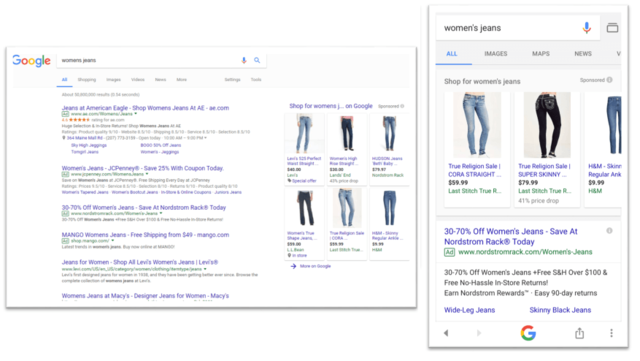The image size is (640, 361).
Task: Open Womens Jeans at Macy's result
Action: [x=145, y=296]
